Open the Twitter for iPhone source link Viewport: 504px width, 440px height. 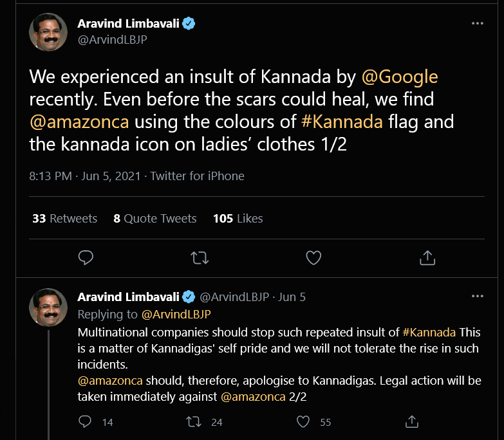pyautogui.click(x=197, y=176)
